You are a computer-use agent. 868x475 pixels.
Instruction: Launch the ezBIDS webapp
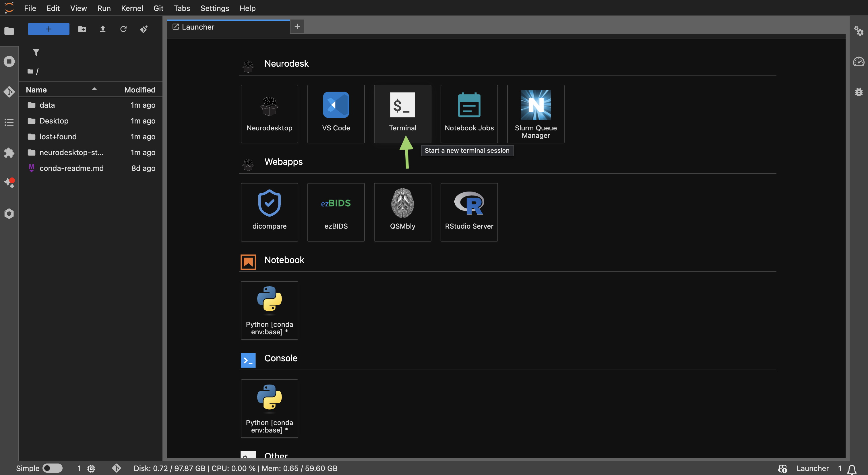[x=336, y=212]
